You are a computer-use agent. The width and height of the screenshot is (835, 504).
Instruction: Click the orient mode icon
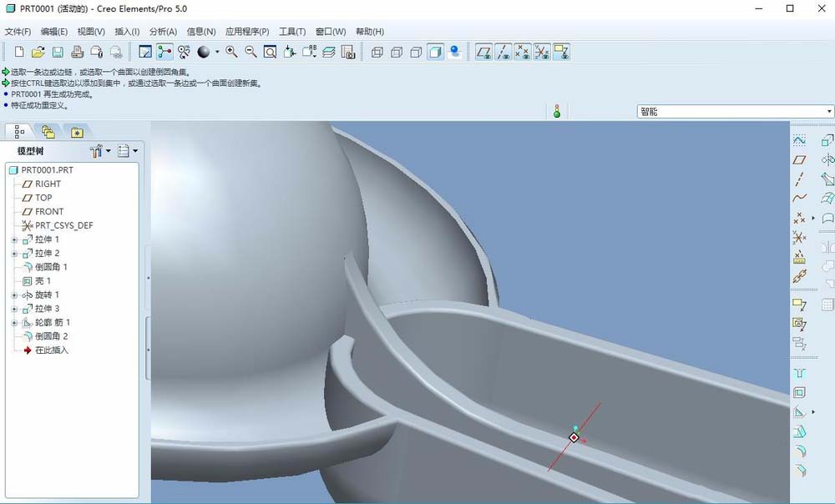pyautogui.click(x=184, y=52)
